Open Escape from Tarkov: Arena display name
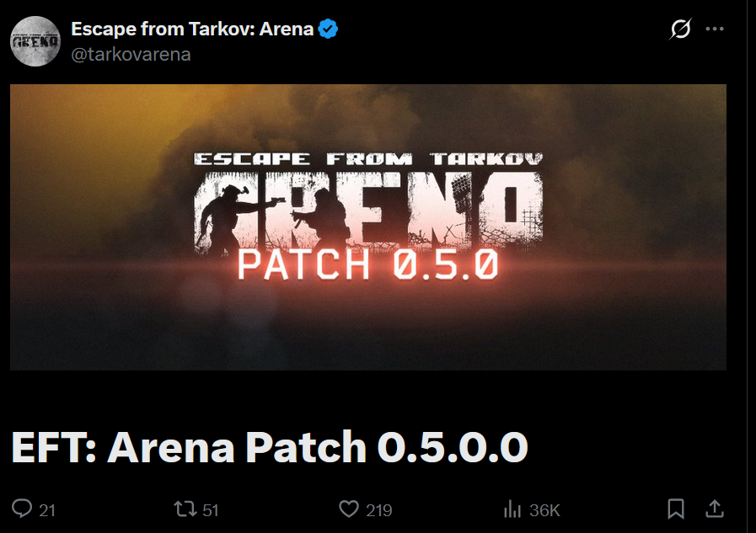 pos(192,29)
